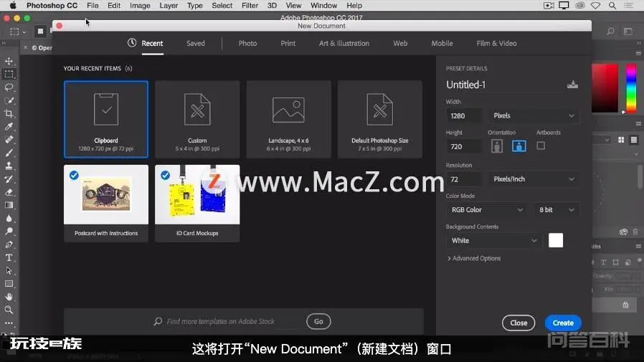Select the Pen tool
Viewport: 644px width, 362px height.
coord(9,244)
